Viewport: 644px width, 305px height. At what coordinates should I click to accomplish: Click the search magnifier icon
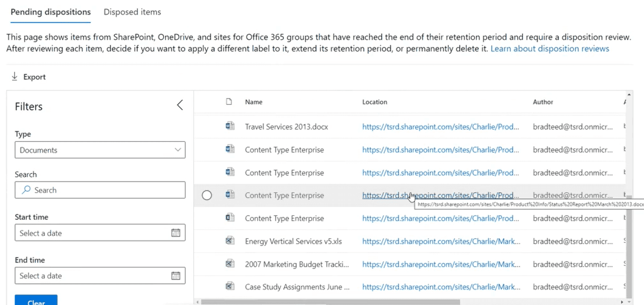pos(26,190)
